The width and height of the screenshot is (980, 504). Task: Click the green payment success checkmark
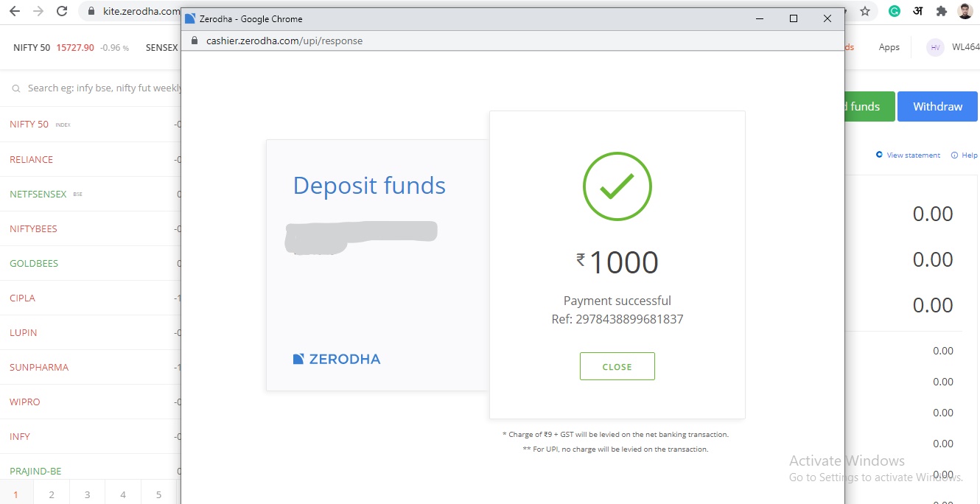(617, 186)
